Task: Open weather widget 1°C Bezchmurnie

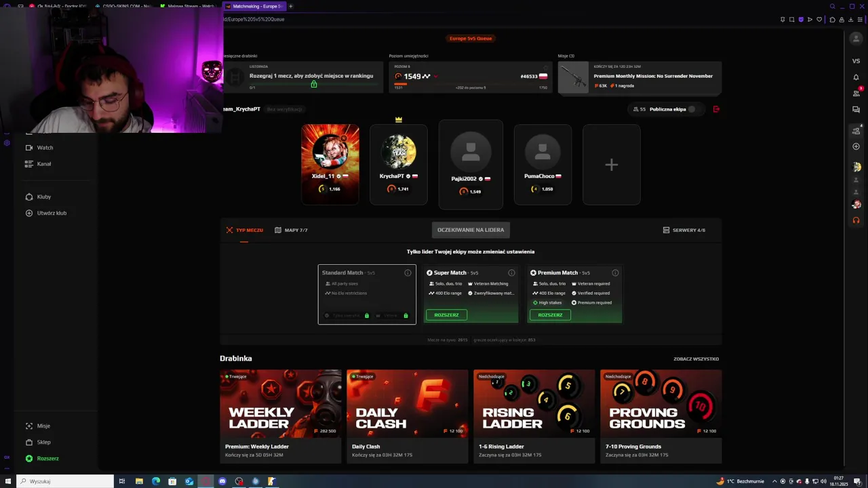Action: [739, 481]
